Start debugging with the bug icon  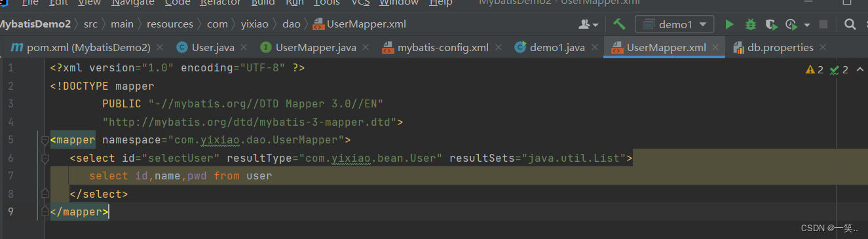coord(751,24)
